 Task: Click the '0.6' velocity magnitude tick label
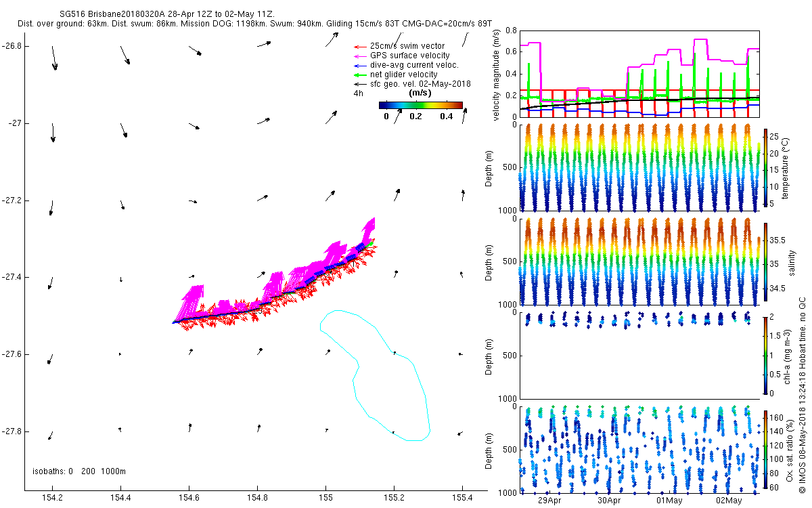tap(511, 52)
